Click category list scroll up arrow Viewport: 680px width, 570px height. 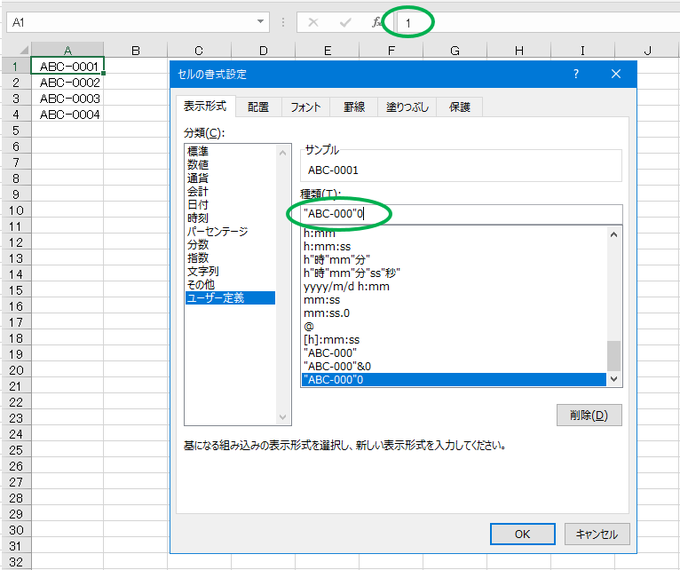coord(283,153)
